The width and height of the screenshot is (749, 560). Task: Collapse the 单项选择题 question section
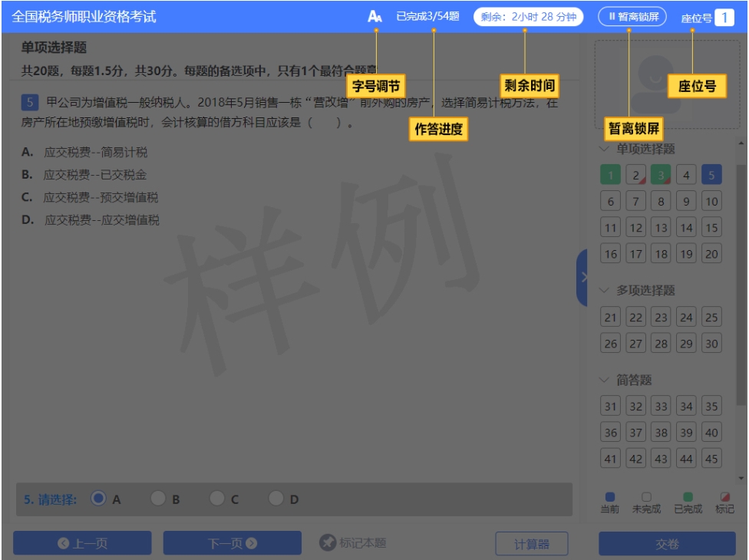604,149
